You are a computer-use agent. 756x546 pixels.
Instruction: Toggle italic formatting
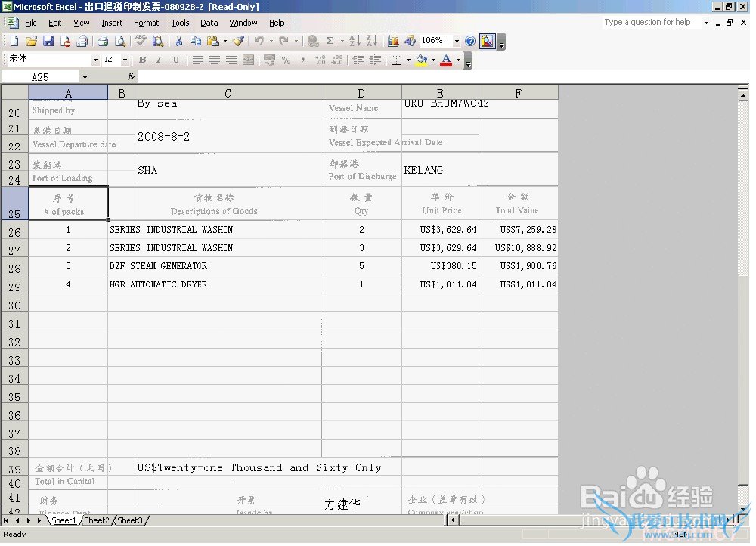(159, 60)
